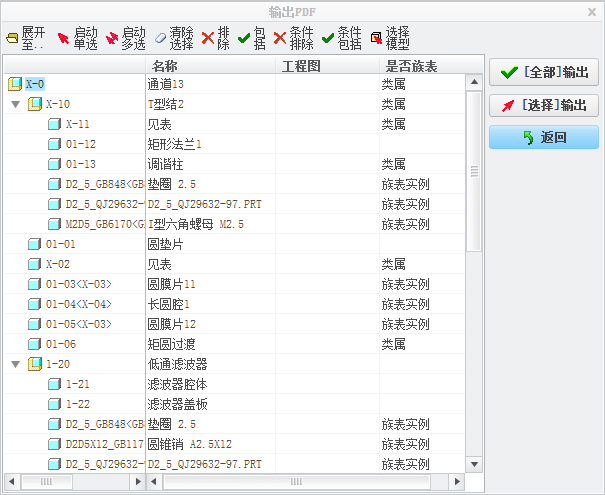Select the X-0 tree item

[35, 84]
